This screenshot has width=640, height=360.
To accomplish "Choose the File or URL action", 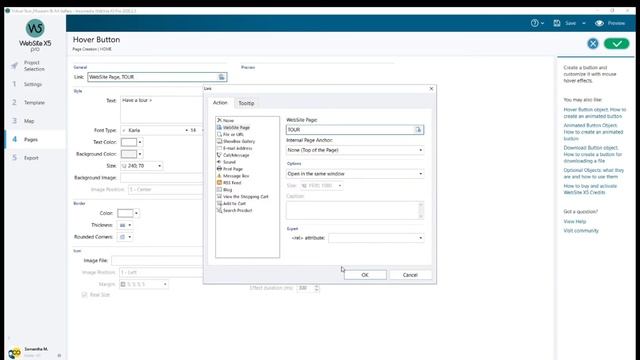I will (x=230, y=134).
